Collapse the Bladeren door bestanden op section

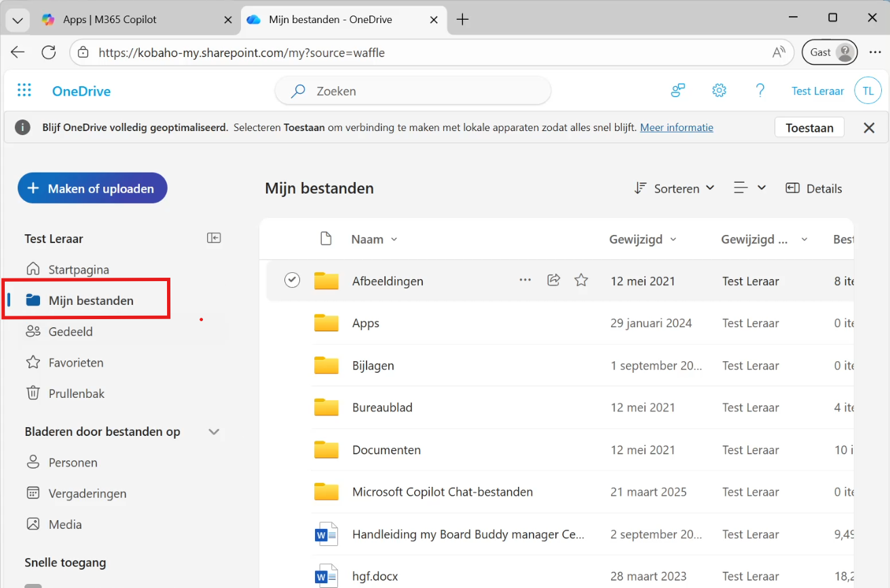214,432
